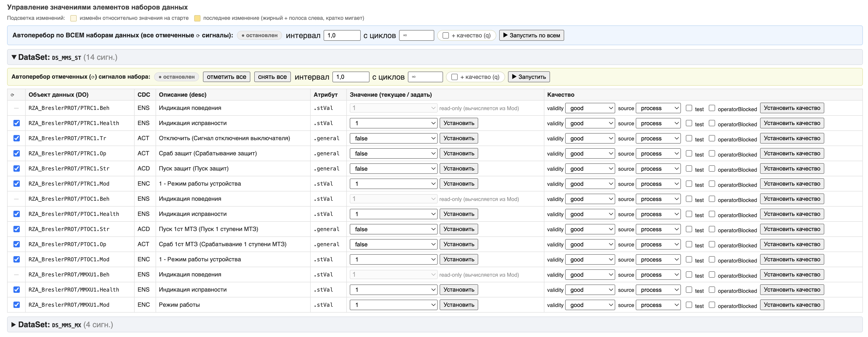The width and height of the screenshot is (868, 337).
Task: Toggle dataset-level + качество (q) checkbox
Action: (454, 77)
